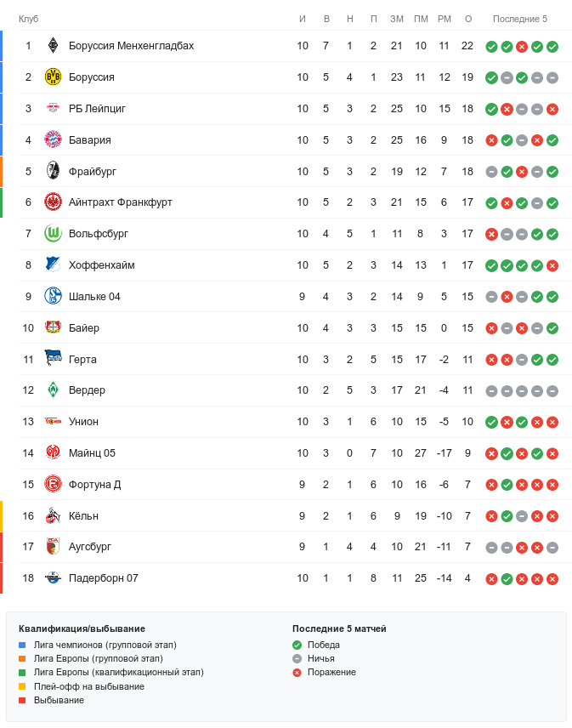Click the 'О' points column header
The width and height of the screenshot is (572, 728).
pyautogui.click(x=468, y=19)
